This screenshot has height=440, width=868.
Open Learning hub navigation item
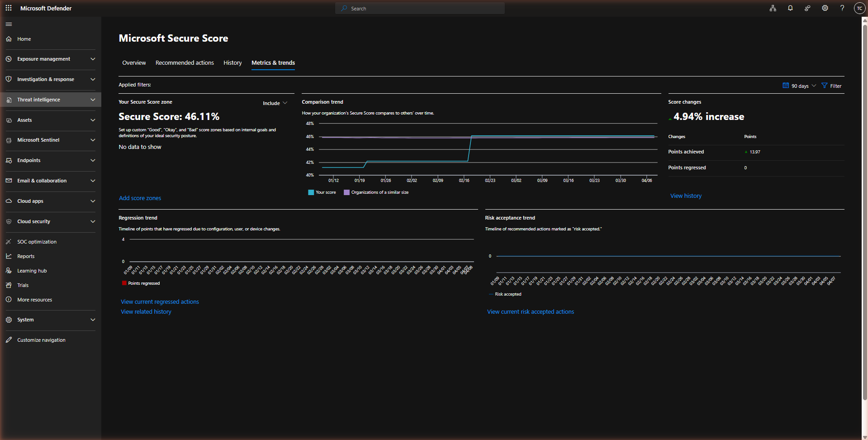click(x=51, y=271)
